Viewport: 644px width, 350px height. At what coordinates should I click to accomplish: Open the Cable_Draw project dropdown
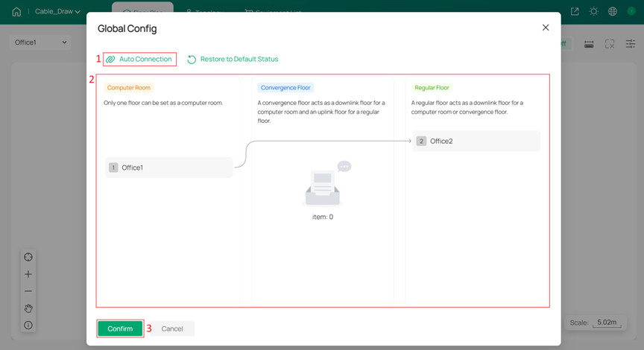57,11
